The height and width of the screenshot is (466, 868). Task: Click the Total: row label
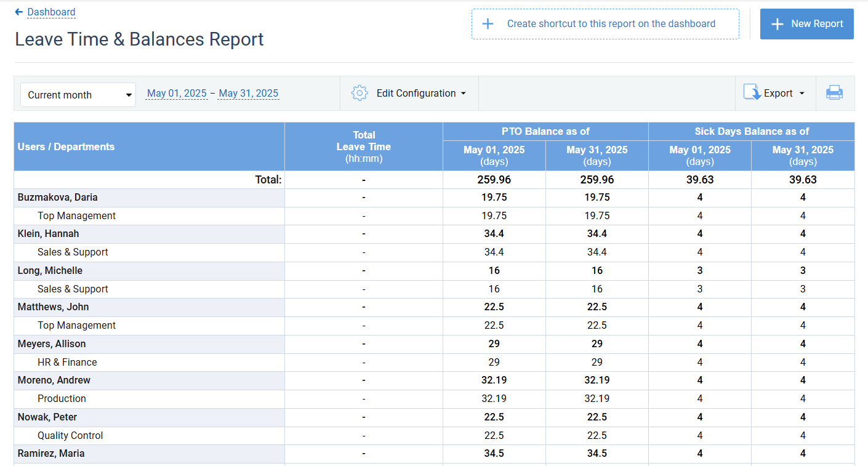click(x=268, y=180)
